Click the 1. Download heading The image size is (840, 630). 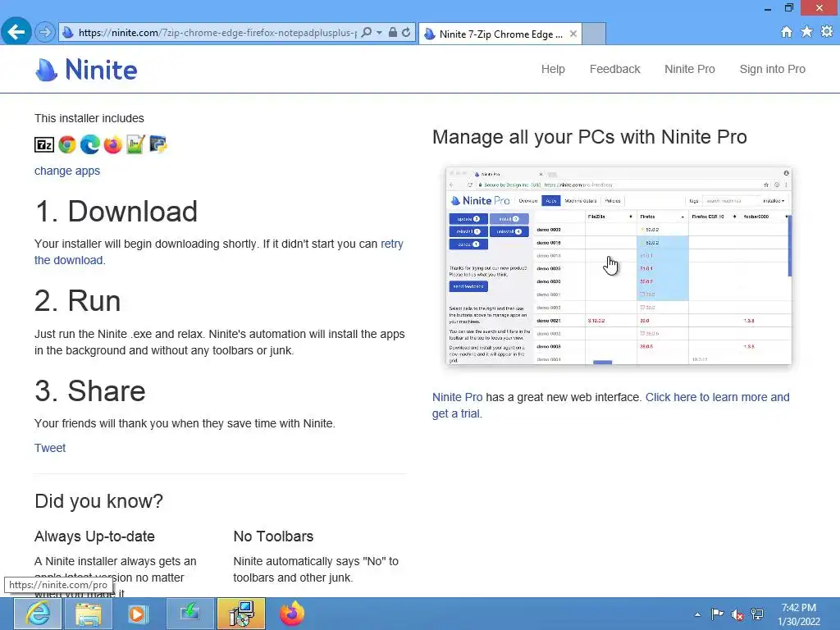[x=116, y=211]
